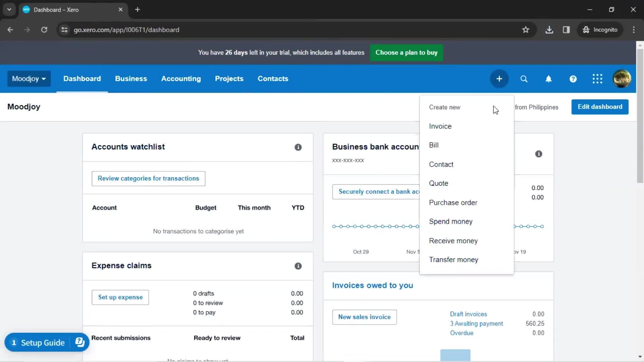Open the user profile avatar
644x362 pixels.
tap(622, 79)
